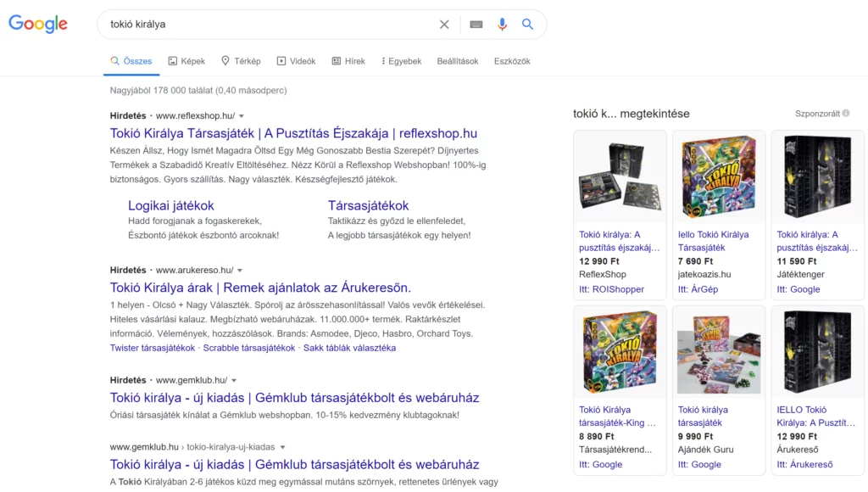Start voice search with microphone icon
This screenshot has height=492, width=868.
[x=502, y=25]
